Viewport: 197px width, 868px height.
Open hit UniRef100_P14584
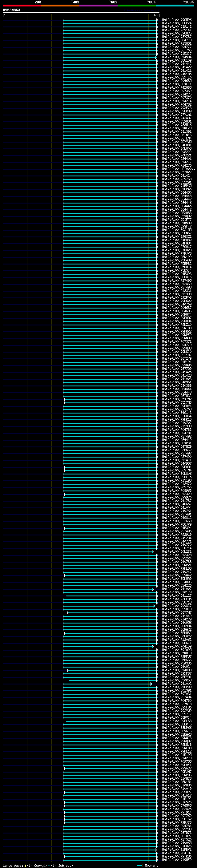pos(177,57)
